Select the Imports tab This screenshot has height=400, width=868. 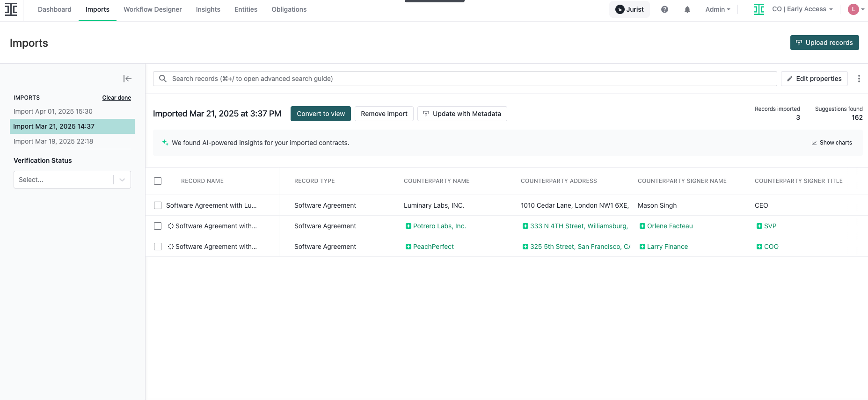[x=97, y=9]
